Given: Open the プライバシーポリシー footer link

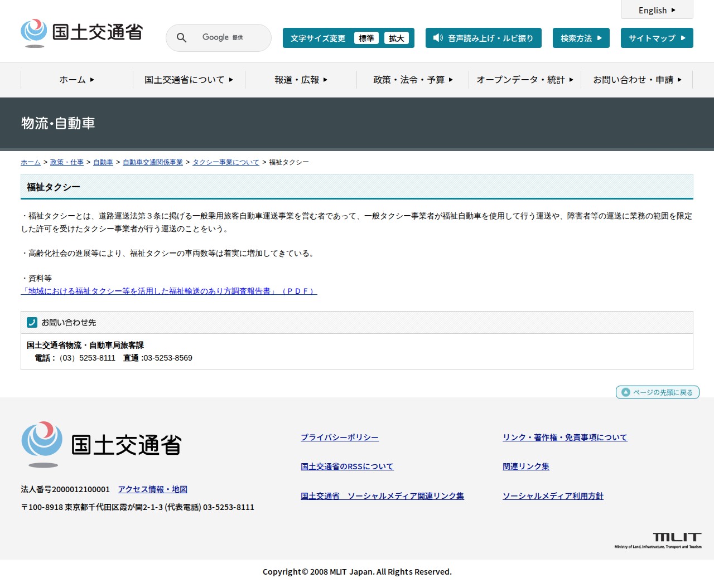Looking at the screenshot, I should click(340, 438).
